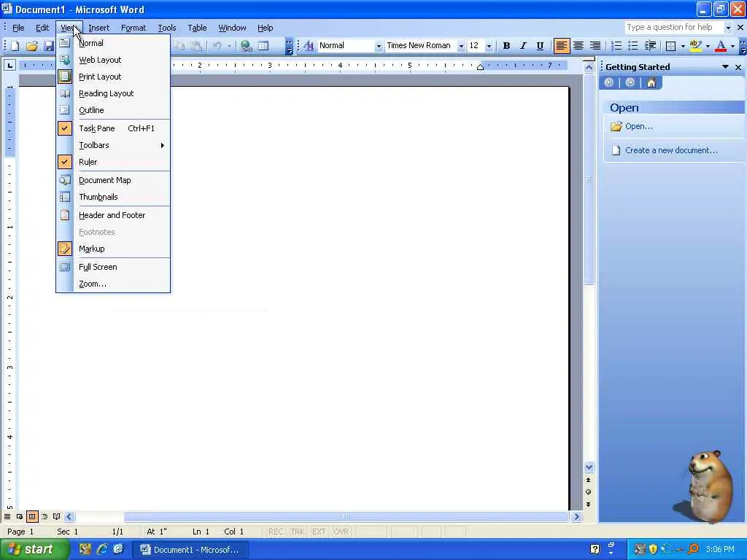Click Document1 taskbar button
Screen dimensions: 747x560
tap(190, 550)
